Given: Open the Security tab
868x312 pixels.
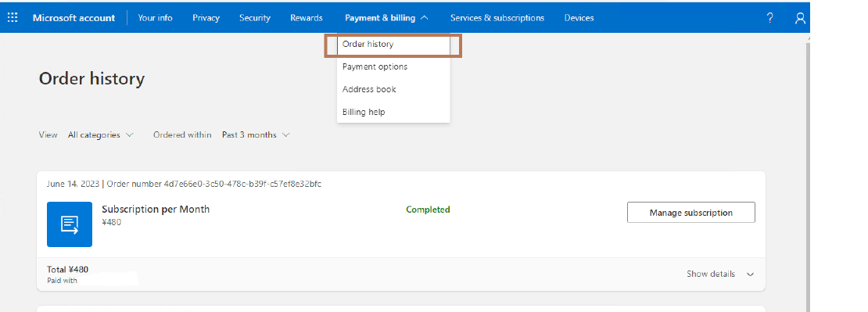Looking at the screenshot, I should (255, 18).
